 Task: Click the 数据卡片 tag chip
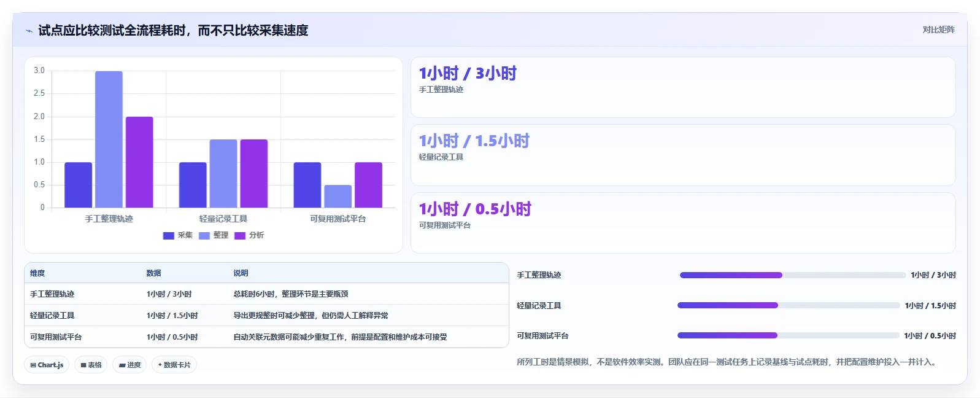point(174,365)
